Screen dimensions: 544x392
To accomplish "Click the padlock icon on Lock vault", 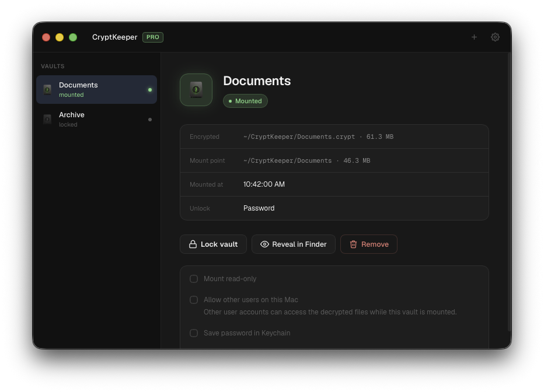I will 193,244.
